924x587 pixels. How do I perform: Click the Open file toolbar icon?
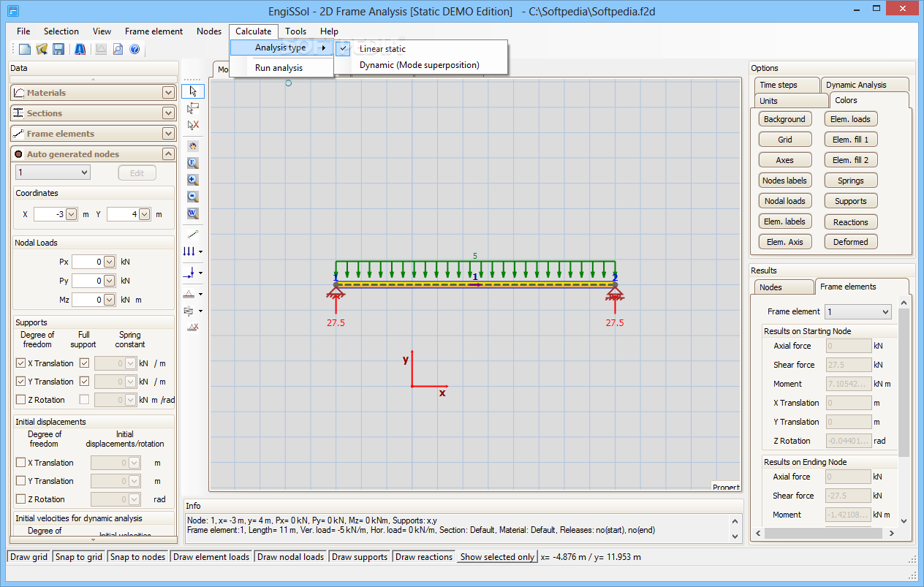(42, 50)
